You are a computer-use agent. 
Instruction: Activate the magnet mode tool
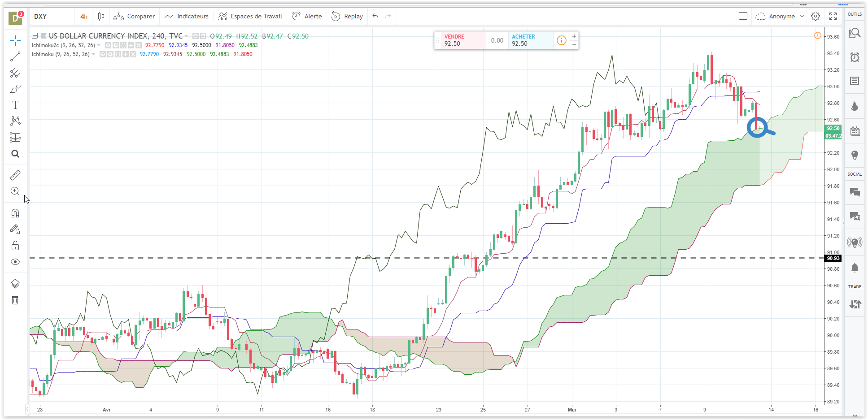click(15, 213)
